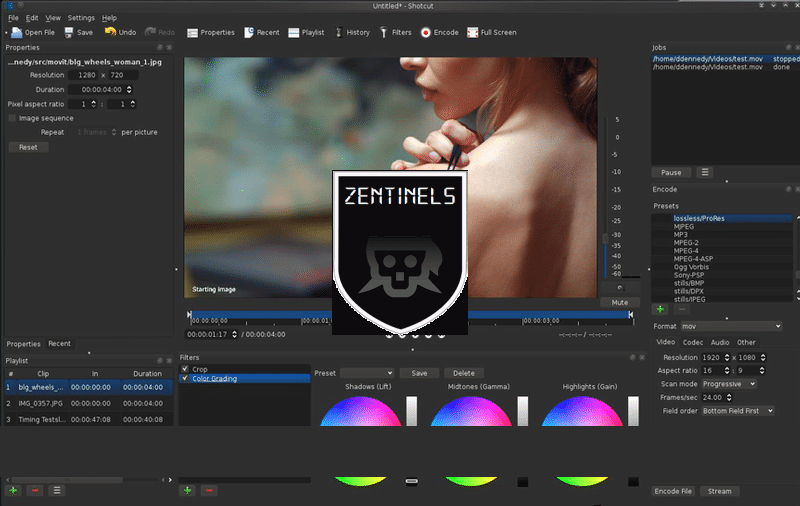Open the Help menu

(x=109, y=18)
